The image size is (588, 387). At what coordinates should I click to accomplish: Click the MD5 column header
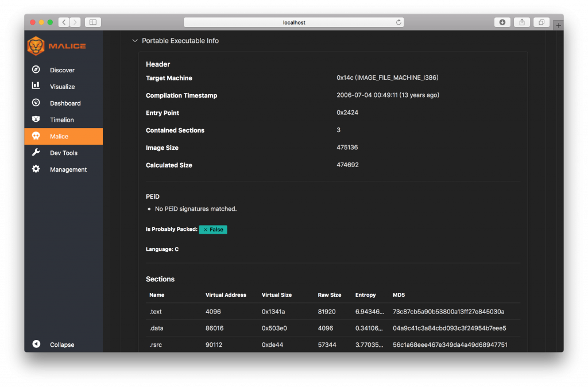tap(399, 295)
